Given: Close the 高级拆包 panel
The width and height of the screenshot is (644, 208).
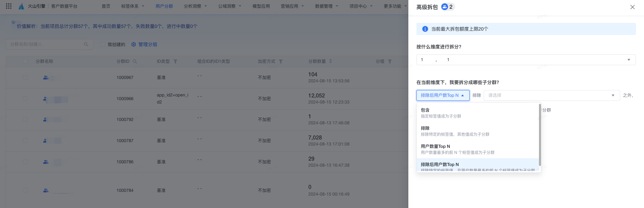Looking at the screenshot, I should coord(633,7).
